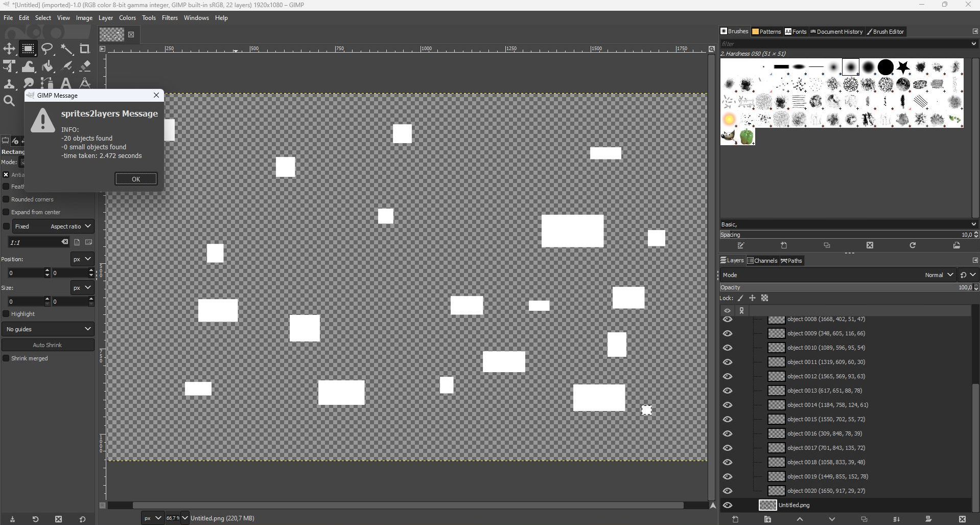
Task: Select the Warp Transform tool
Action: [x=28, y=66]
